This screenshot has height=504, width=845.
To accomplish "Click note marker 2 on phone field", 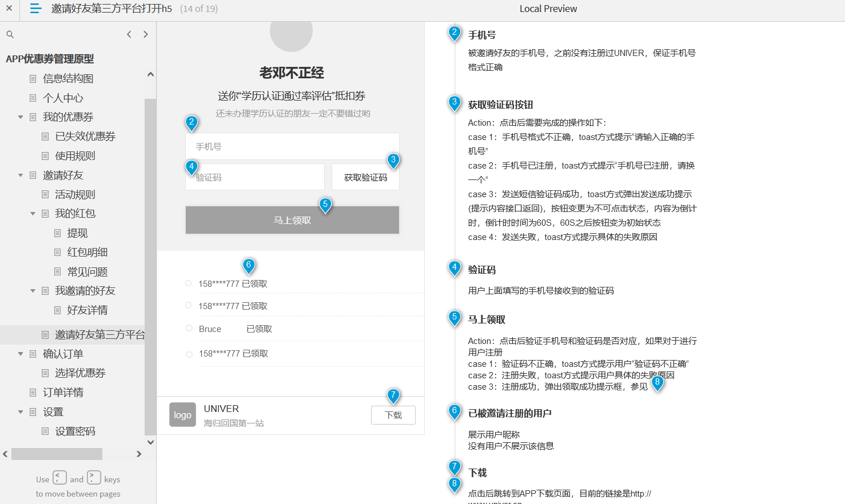I will tap(192, 122).
